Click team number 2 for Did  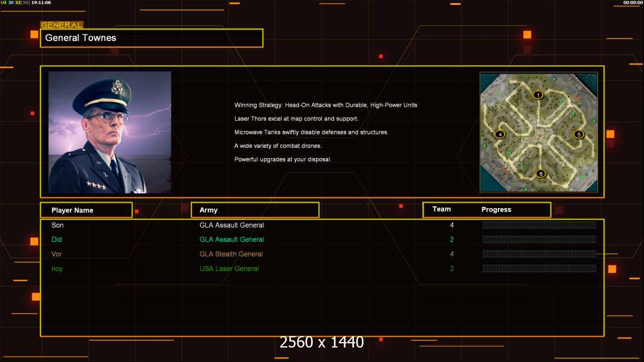tap(452, 240)
